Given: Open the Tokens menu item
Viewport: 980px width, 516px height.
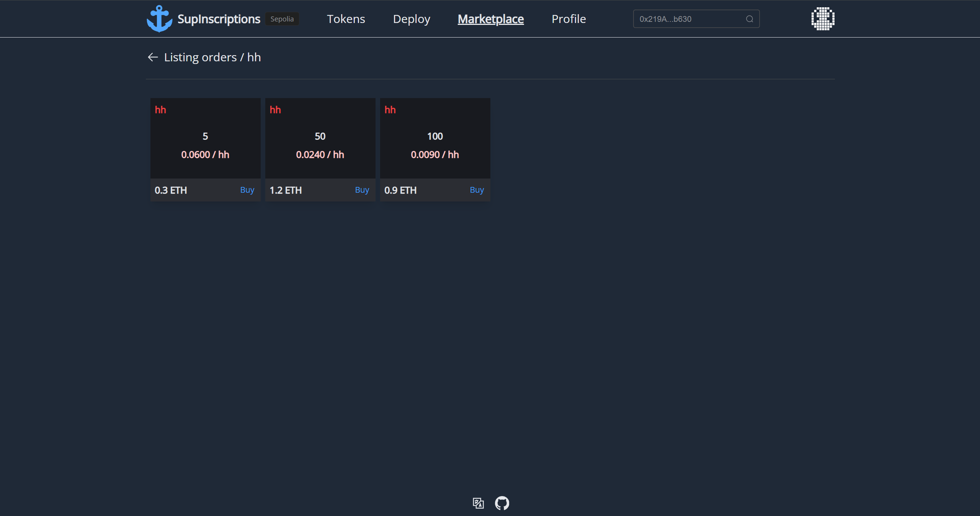Looking at the screenshot, I should coord(346,19).
